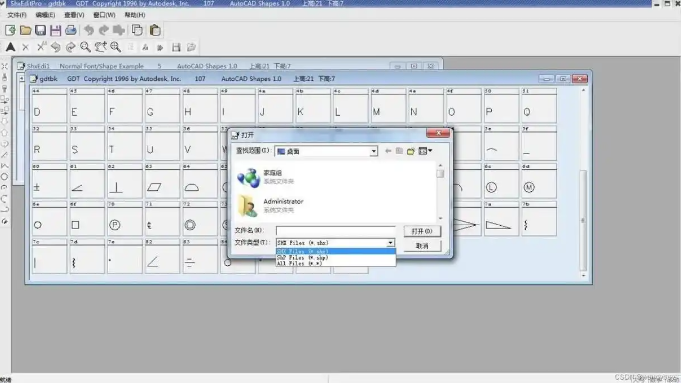Select the circled L symbol cell

(501, 182)
